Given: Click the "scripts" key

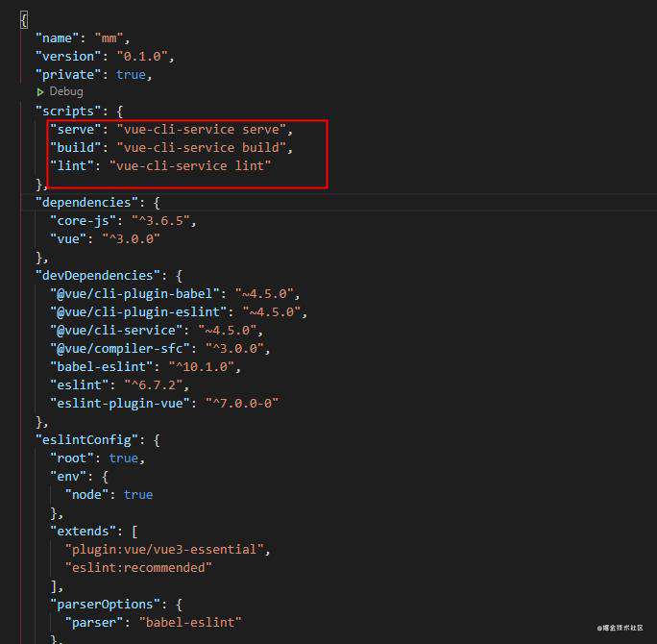Looking at the screenshot, I should (68, 111).
